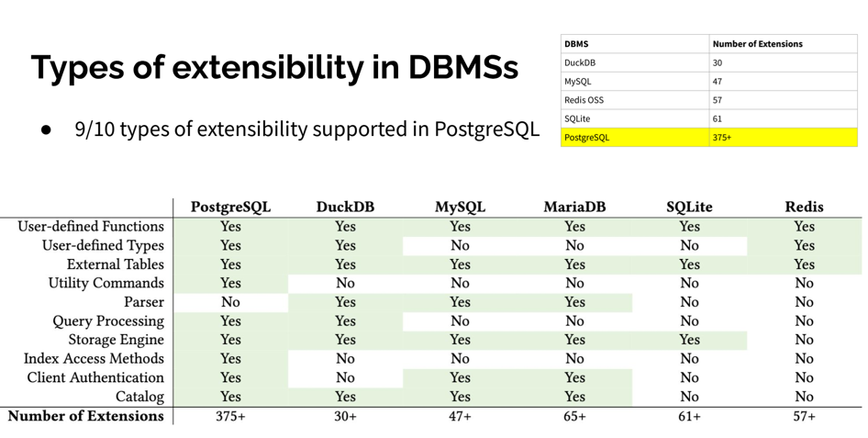Select the Redis OSS row in small table
The width and height of the screenshot is (868, 438).
pyautogui.click(x=708, y=100)
